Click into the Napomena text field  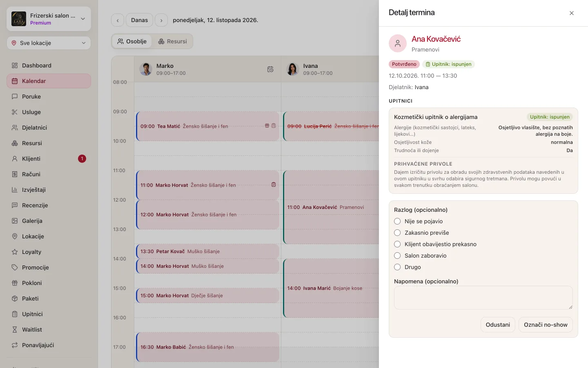[483, 298]
